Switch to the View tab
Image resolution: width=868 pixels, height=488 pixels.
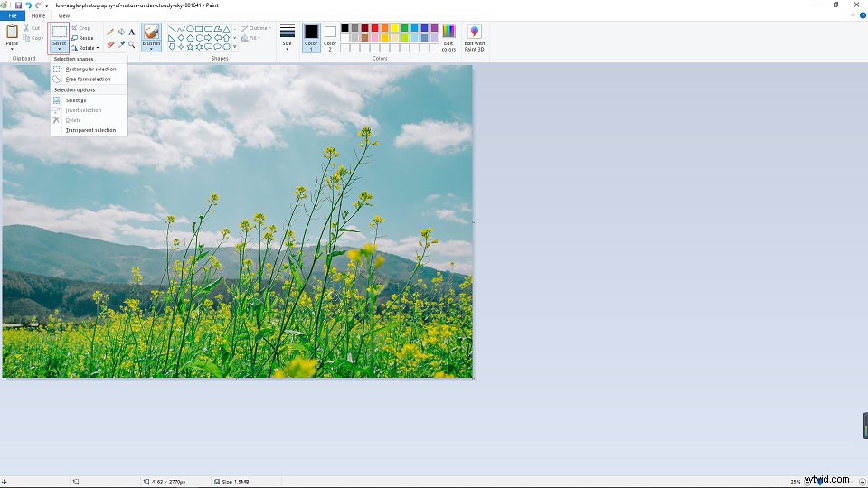[64, 15]
